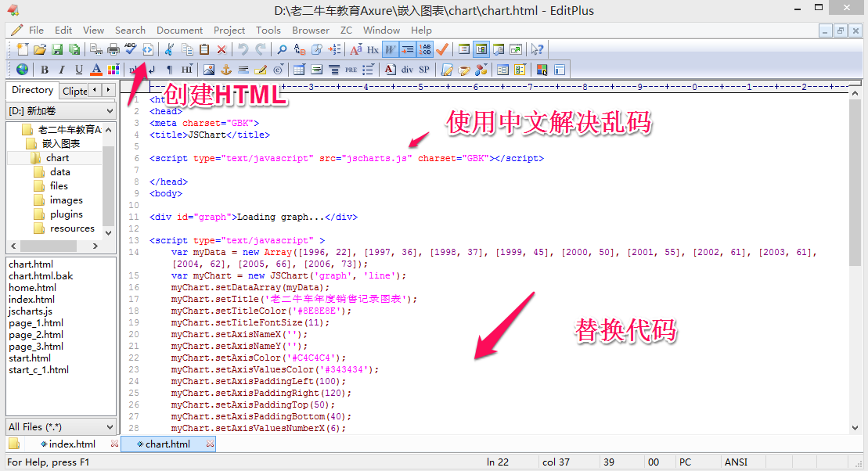Click the Find magnifier icon

283,50
